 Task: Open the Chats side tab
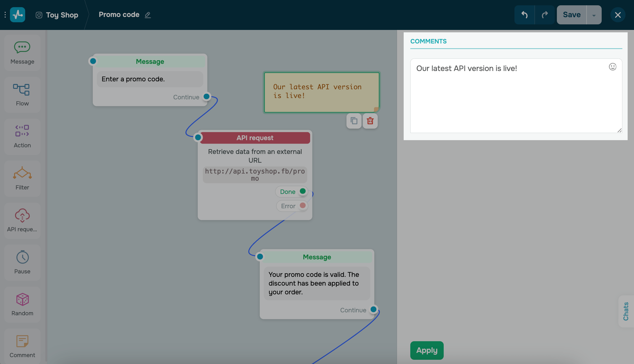click(x=626, y=311)
